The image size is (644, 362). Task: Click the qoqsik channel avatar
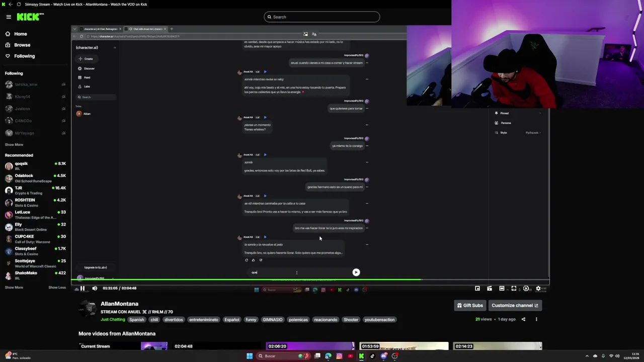pos(9,166)
